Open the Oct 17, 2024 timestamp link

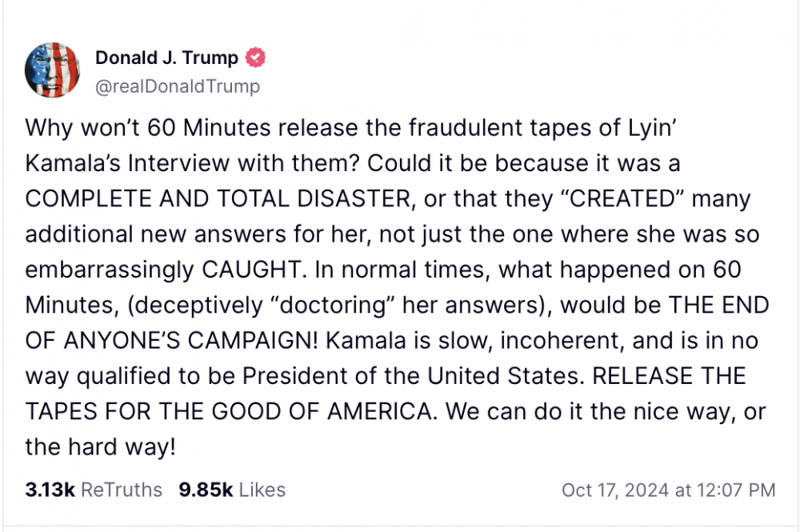point(668,490)
